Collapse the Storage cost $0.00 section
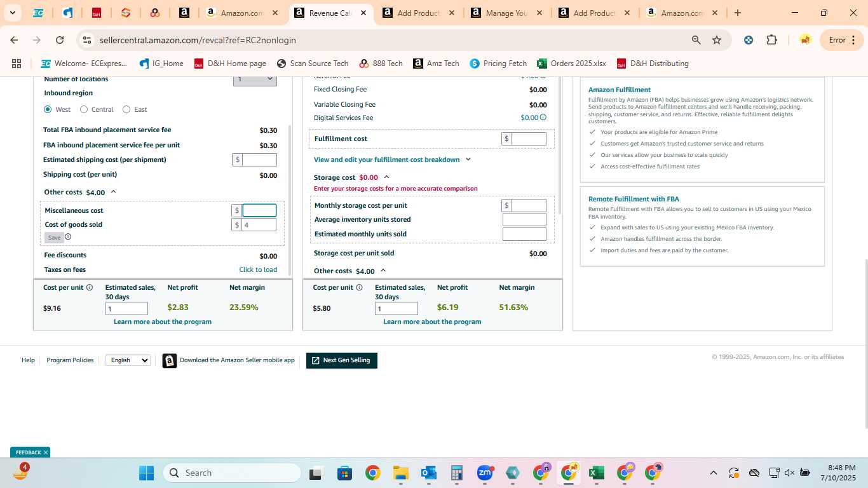Image resolution: width=868 pixels, height=488 pixels. click(386, 177)
